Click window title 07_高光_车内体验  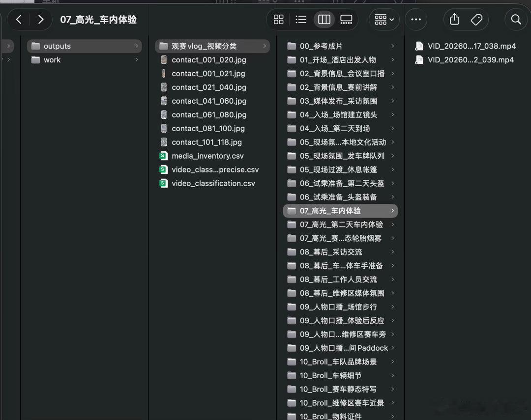(x=98, y=20)
